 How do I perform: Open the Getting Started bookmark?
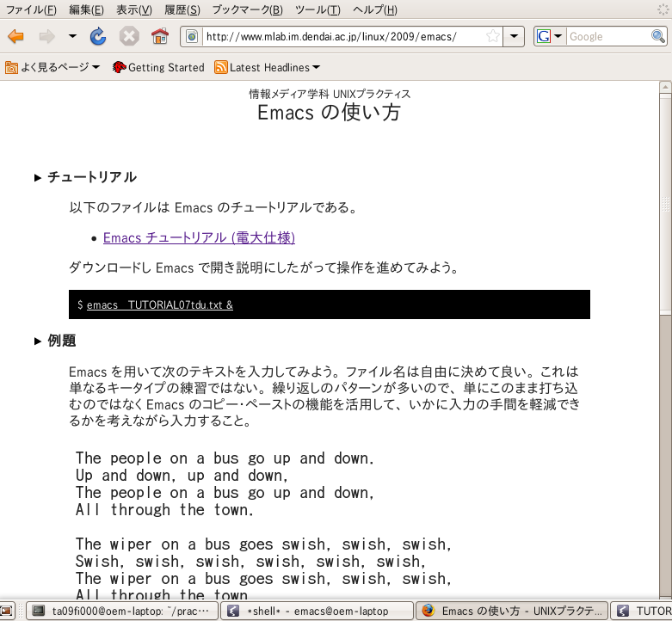(x=158, y=67)
